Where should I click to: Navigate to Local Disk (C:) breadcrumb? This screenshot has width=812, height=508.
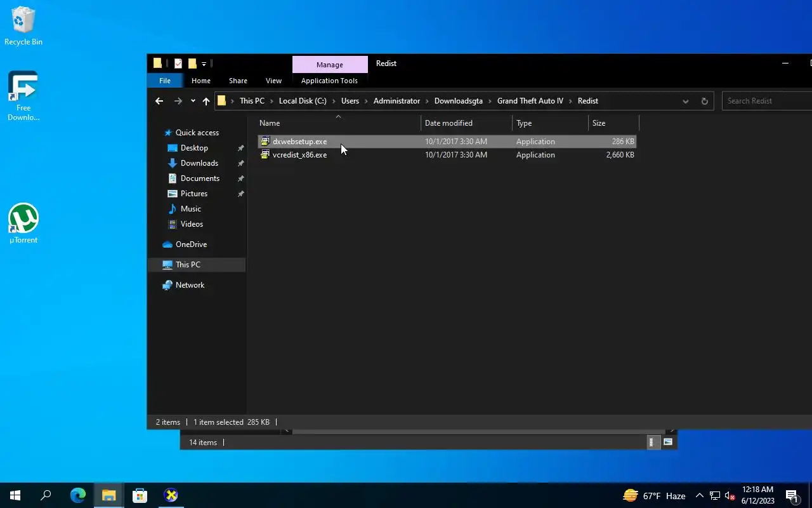[x=303, y=101]
